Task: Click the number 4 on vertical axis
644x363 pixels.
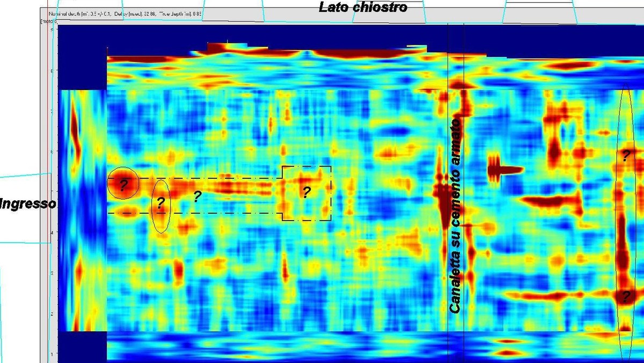Action: [x=52, y=233]
